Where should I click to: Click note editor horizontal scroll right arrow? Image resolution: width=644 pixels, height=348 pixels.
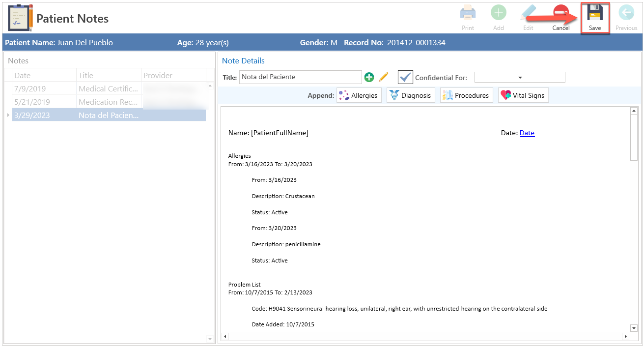(626, 336)
